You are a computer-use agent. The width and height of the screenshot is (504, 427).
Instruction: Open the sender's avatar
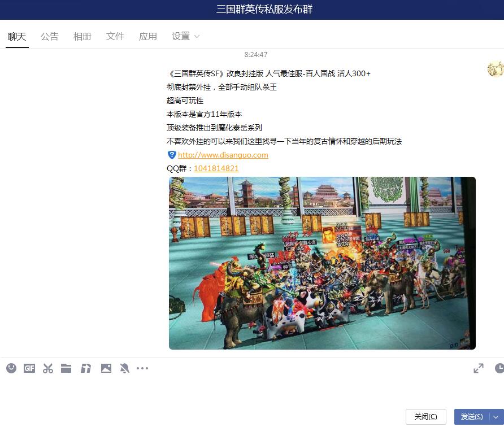pyautogui.click(x=496, y=69)
